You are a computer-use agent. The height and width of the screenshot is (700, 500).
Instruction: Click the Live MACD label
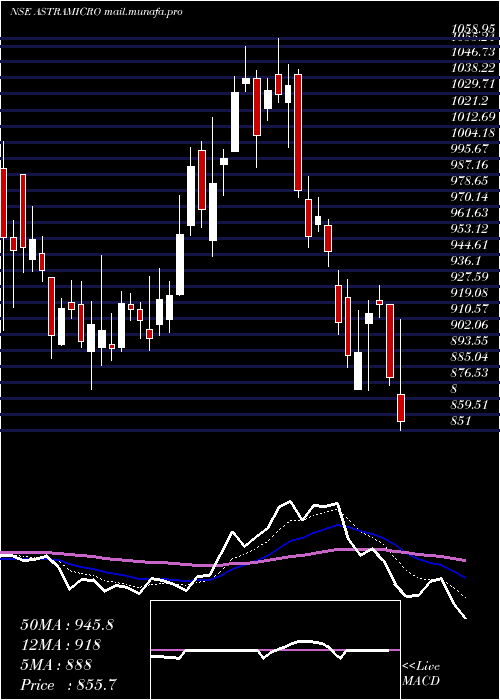[421, 674]
